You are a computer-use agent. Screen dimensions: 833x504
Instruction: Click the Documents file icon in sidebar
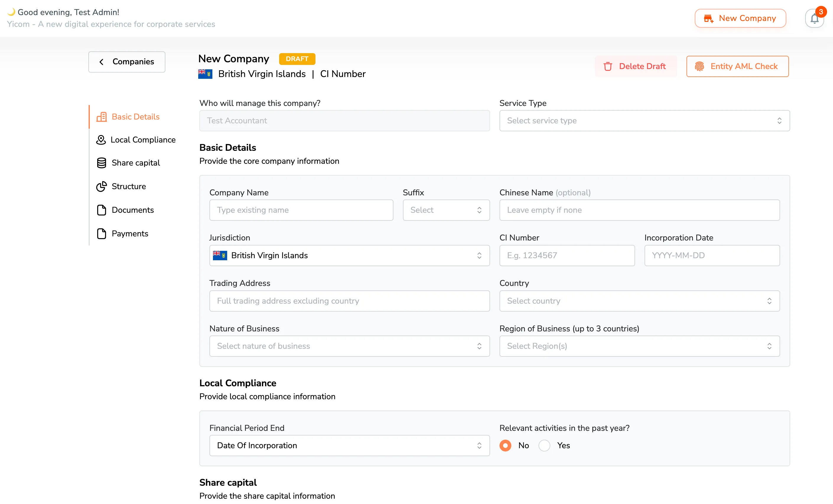point(101,210)
